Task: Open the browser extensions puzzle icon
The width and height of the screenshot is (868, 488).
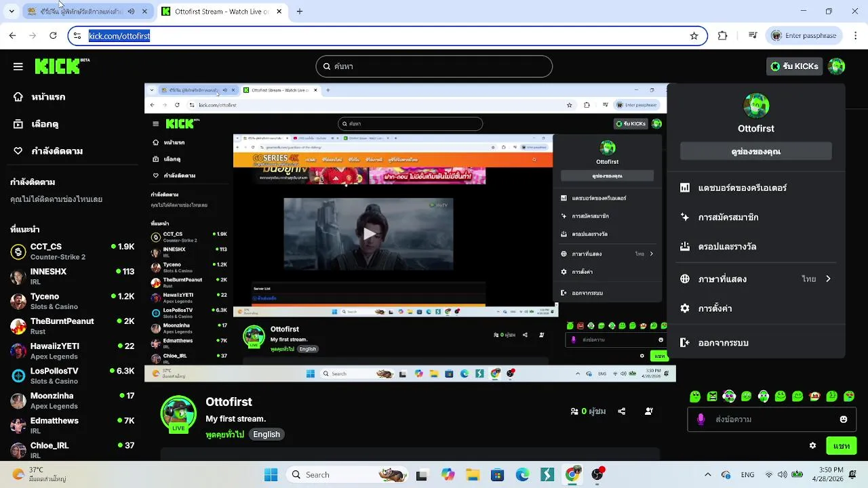Action: click(x=722, y=36)
